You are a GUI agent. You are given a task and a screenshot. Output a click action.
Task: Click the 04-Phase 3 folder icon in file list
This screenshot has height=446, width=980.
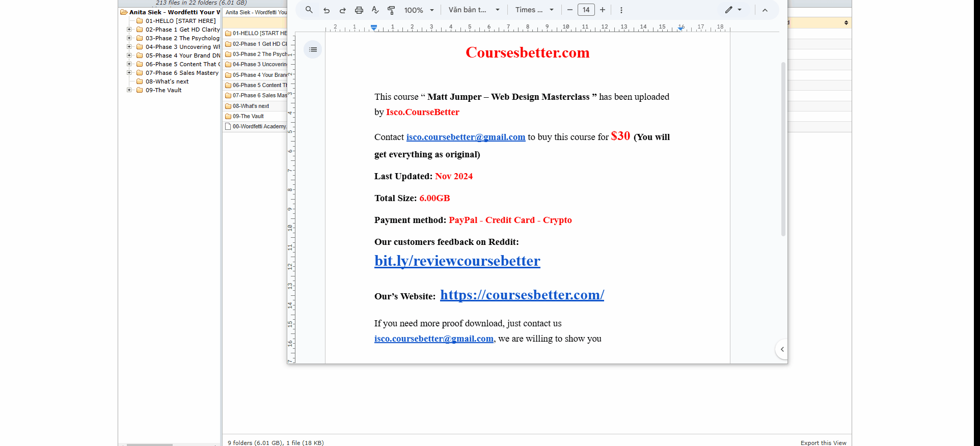[x=228, y=65]
